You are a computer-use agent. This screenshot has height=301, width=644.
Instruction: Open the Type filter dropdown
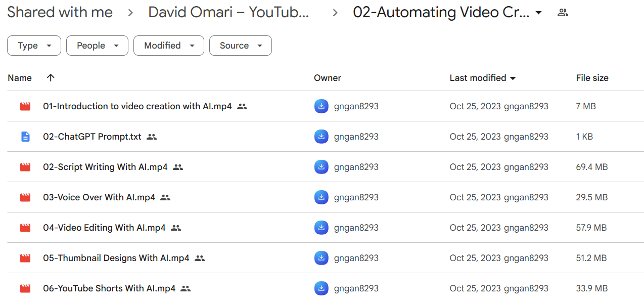pos(34,46)
